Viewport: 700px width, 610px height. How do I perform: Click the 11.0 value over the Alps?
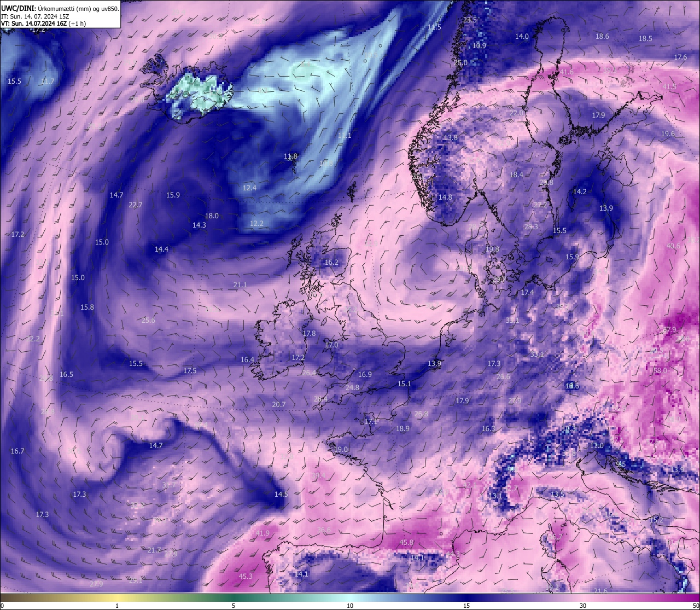pos(597,446)
